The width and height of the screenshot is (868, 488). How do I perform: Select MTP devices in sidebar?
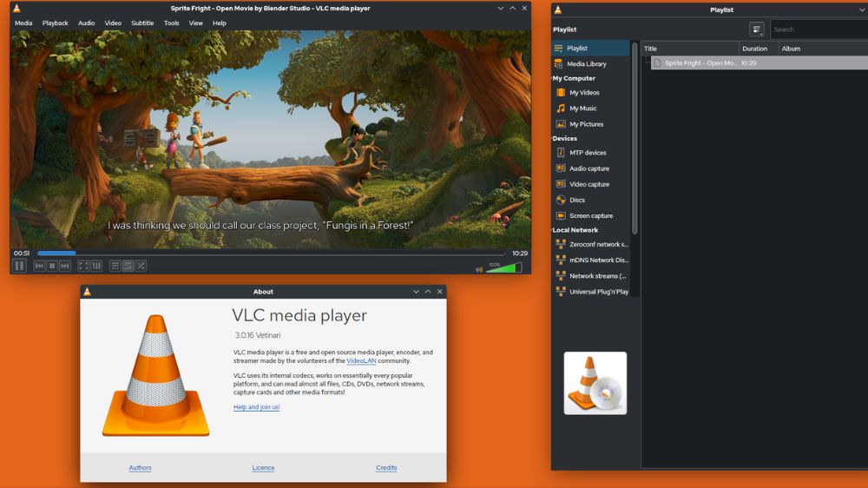(590, 152)
